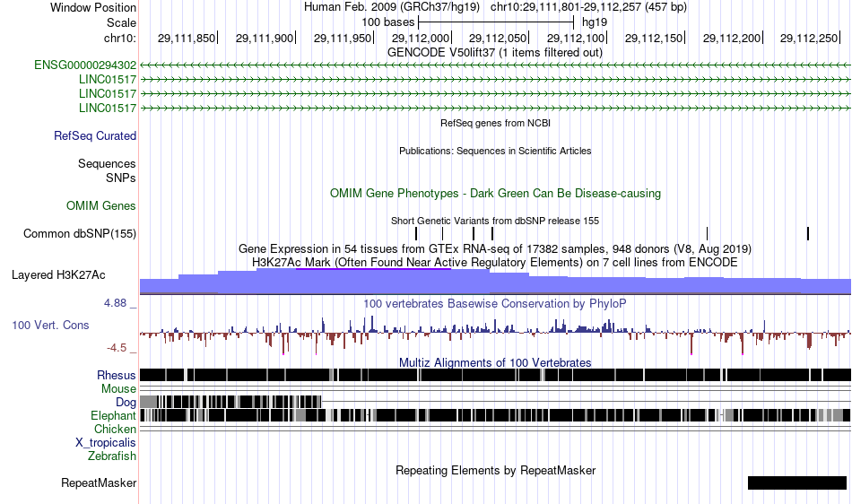
Task: Click the Sequences track label
Action: 107,163
